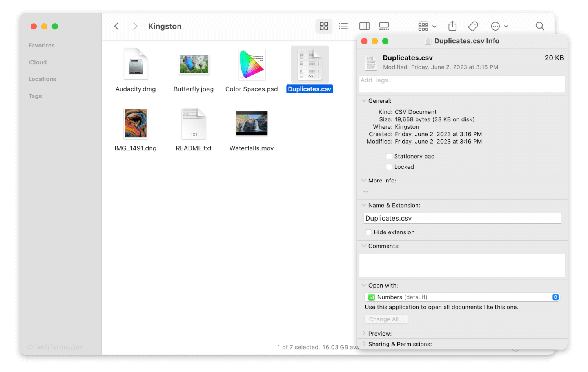This screenshot has width=588, height=372.
Task: Click the Kingston folder title
Action: [165, 26]
